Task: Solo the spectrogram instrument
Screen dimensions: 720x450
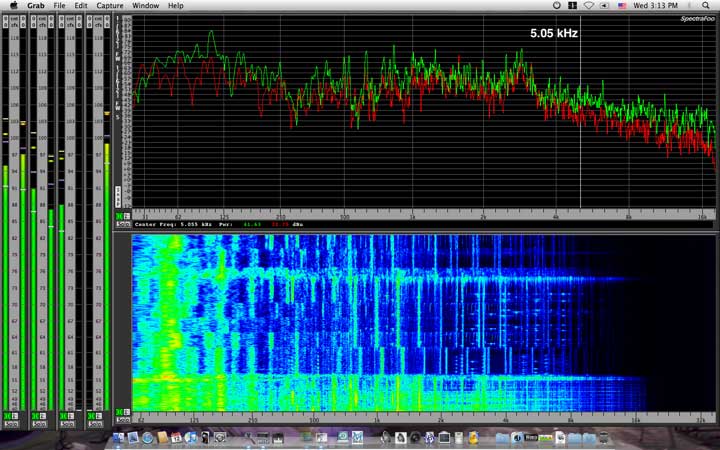Action: click(123, 420)
